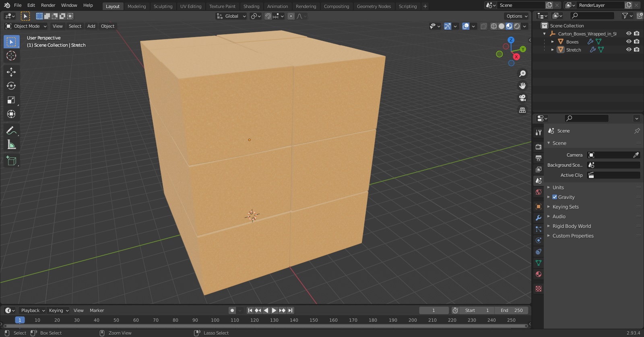Screen dimensions: 644x337
Task: Expand the Units panel
Action: tap(558, 187)
